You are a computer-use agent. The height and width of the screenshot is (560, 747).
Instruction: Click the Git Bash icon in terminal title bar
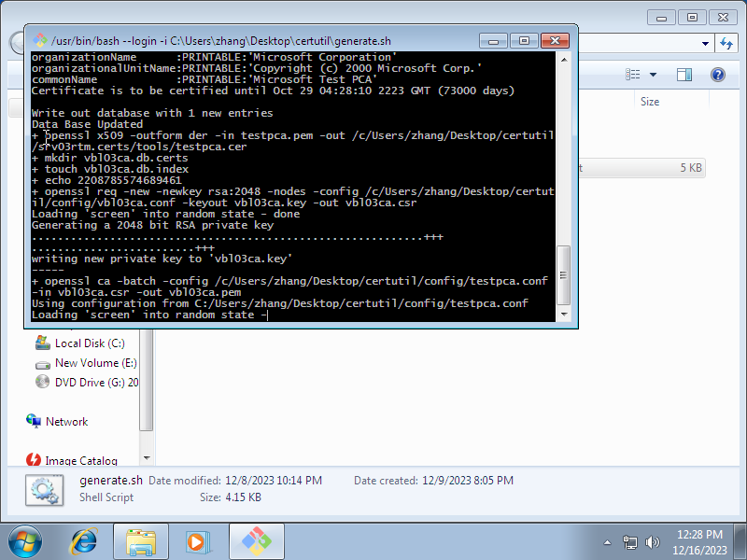(40, 40)
